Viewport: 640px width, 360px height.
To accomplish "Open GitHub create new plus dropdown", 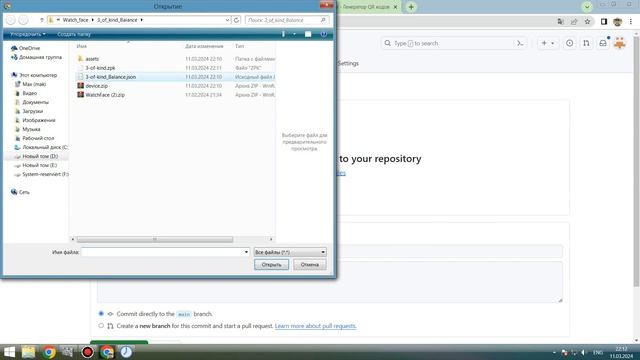I will (548, 43).
